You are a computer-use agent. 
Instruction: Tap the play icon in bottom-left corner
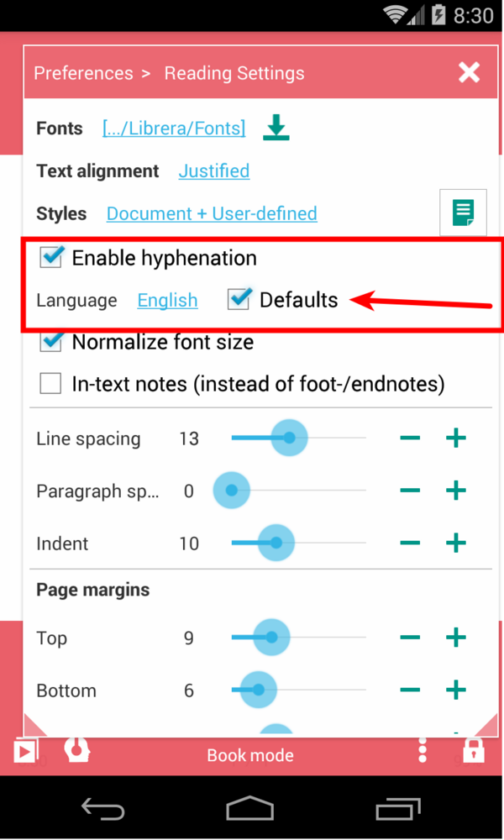point(25,750)
